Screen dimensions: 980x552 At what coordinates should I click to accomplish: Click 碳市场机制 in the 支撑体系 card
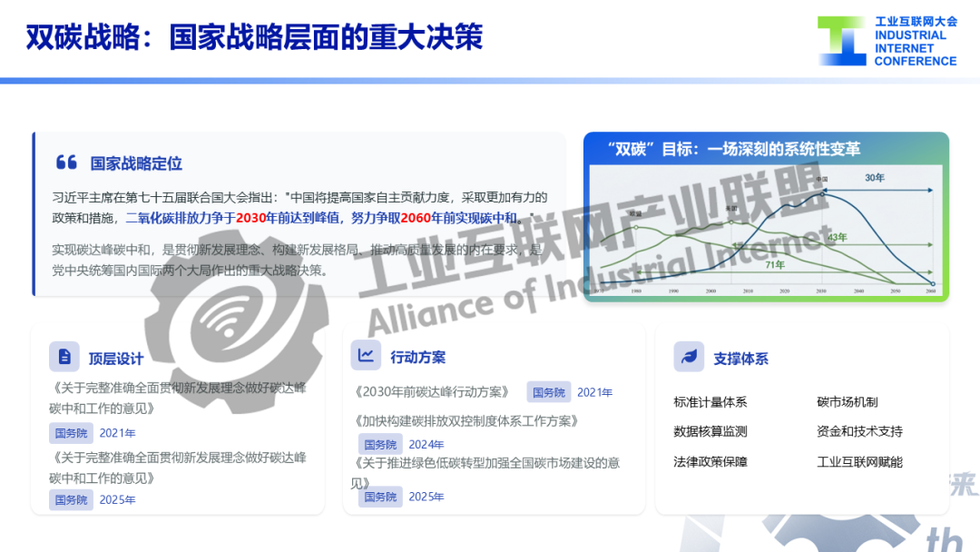848,402
